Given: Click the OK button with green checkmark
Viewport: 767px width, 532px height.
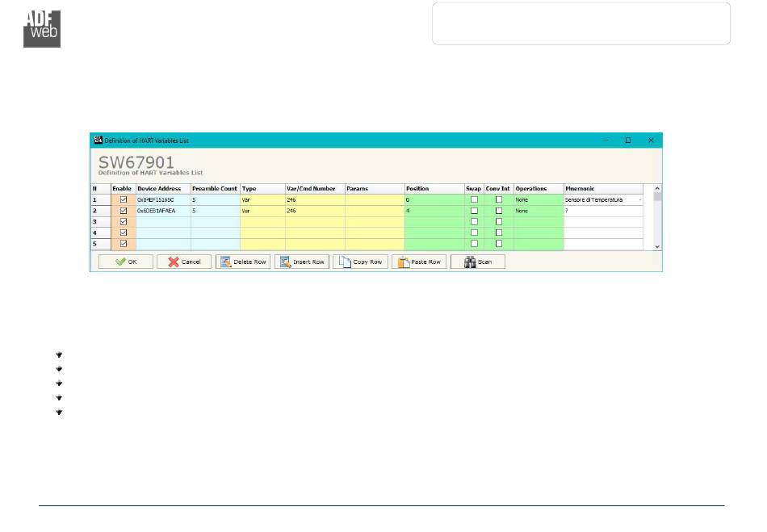Looking at the screenshot, I should [x=126, y=262].
